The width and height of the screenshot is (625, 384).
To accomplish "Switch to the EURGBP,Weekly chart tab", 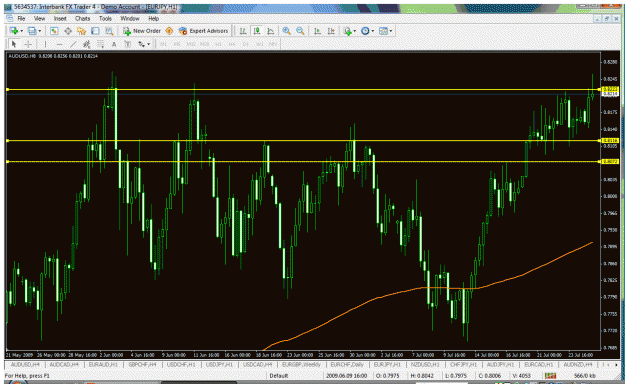I will tap(301, 364).
